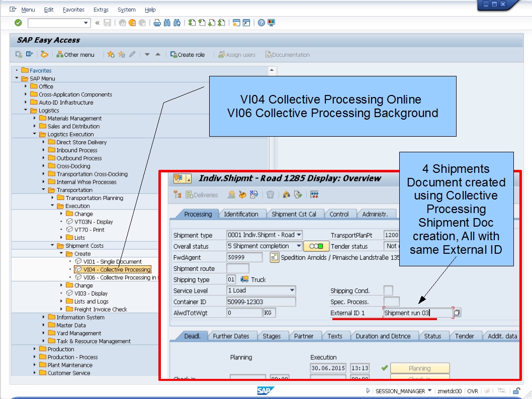Click the colored dots abacus toolbar icon
The height and width of the screenshot is (399, 532).
pyautogui.click(x=314, y=195)
